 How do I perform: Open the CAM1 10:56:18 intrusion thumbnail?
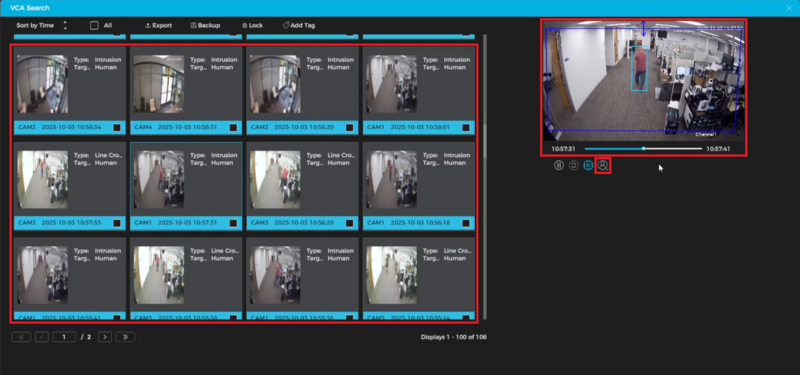tap(392, 180)
